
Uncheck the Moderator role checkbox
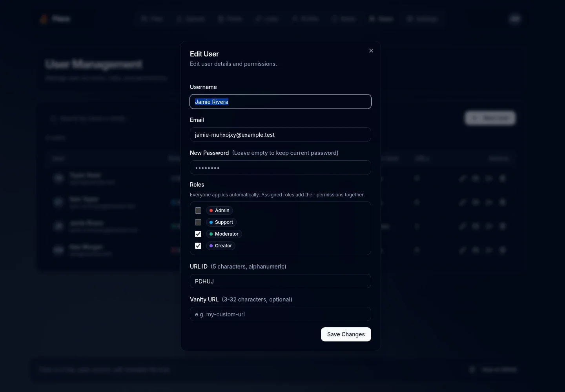coord(198,234)
